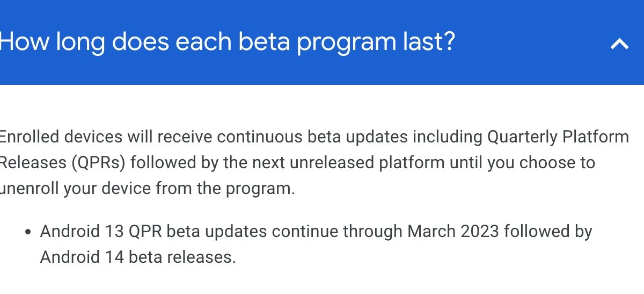Viewport: 644px width, 294px height.
Task: Click the "beta releases." text ending the bullet
Action: tap(182, 257)
